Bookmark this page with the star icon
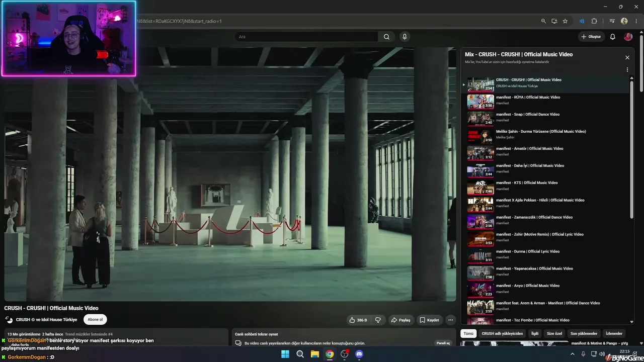The height and width of the screenshot is (362, 644). click(x=565, y=21)
